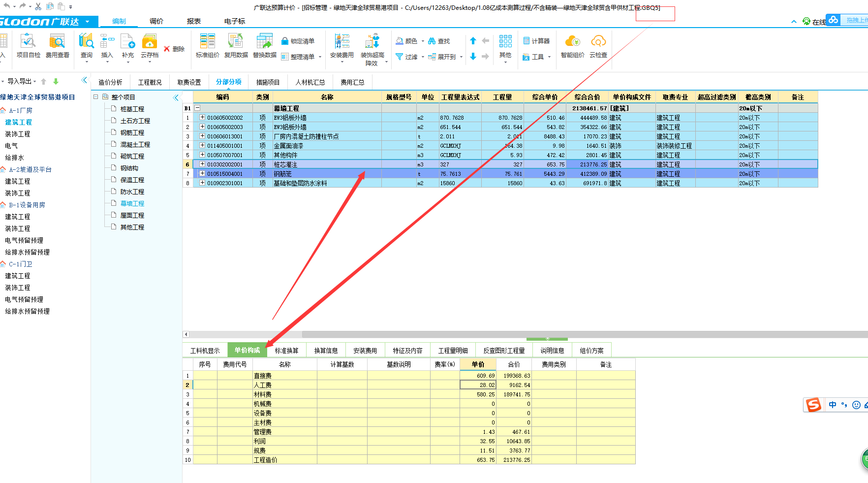
Task: Open 费用查看 fee view tool
Action: [57, 46]
